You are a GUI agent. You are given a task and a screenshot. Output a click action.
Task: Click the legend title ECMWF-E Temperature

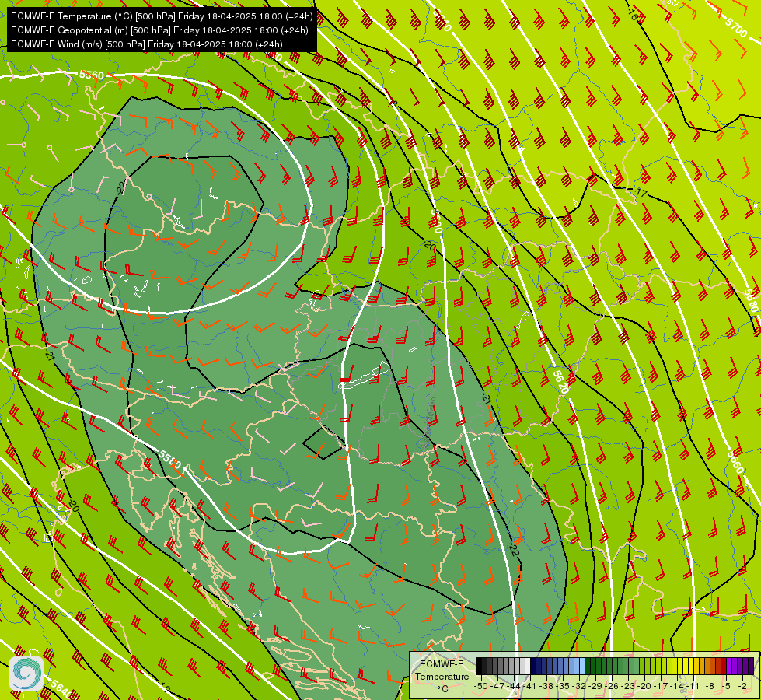tap(442, 670)
